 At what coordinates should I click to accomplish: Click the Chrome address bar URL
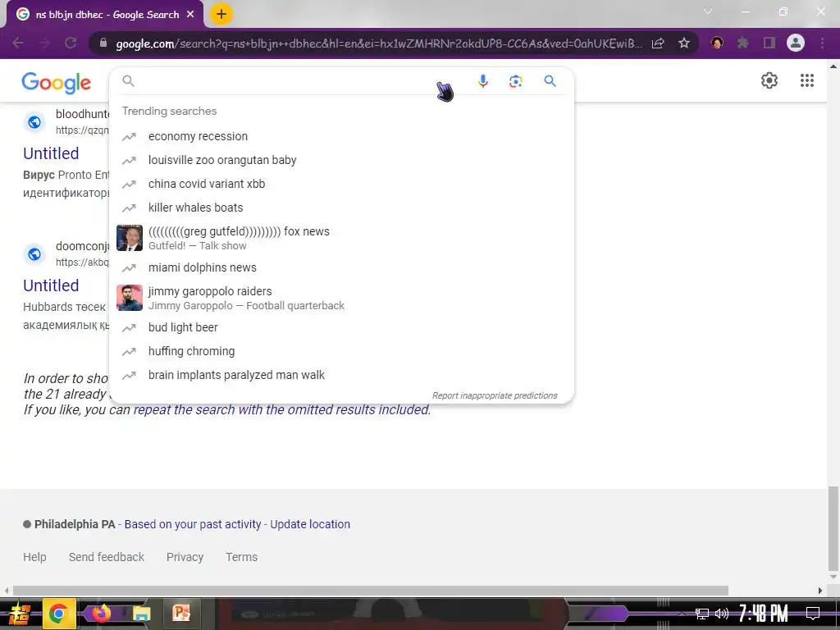[378, 43]
